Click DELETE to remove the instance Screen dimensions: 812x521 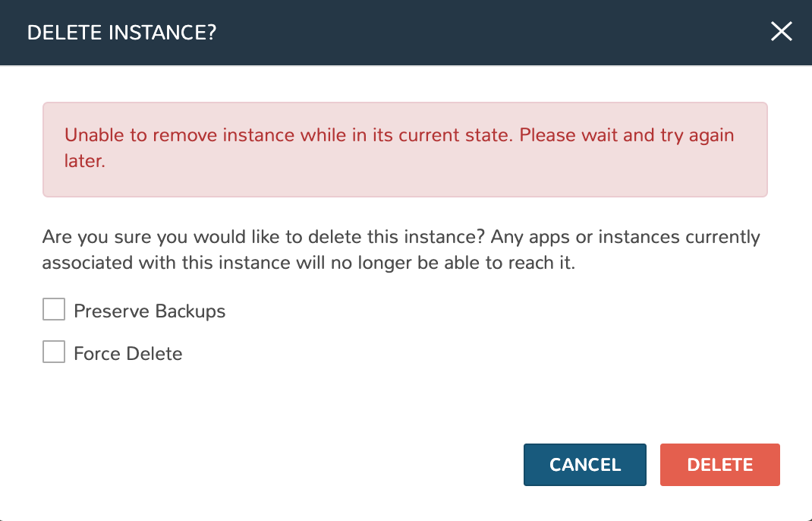pos(719,465)
